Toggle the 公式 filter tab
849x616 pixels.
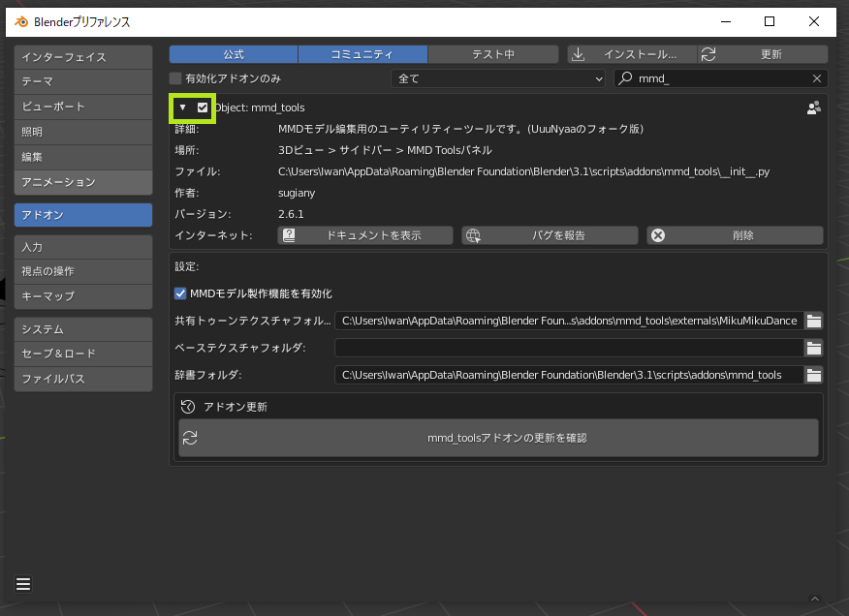point(234,54)
